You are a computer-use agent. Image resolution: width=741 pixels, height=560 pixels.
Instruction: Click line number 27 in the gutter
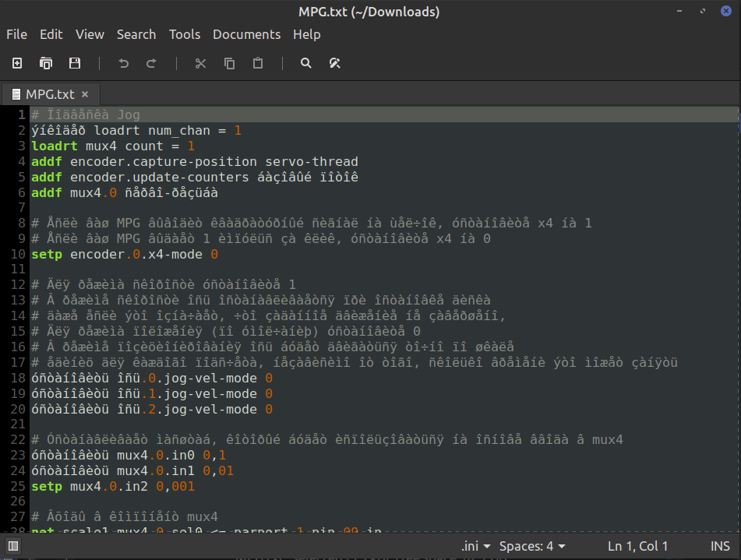18,516
